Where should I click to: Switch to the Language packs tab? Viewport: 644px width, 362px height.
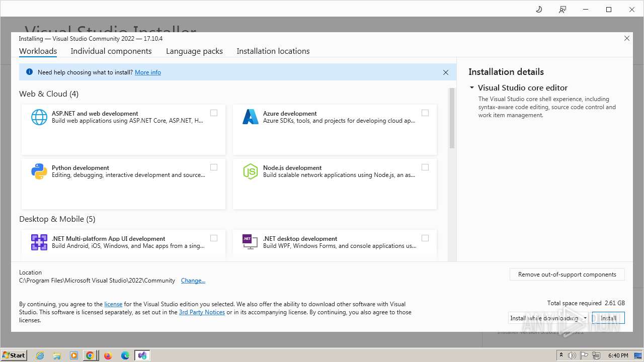[x=194, y=51]
